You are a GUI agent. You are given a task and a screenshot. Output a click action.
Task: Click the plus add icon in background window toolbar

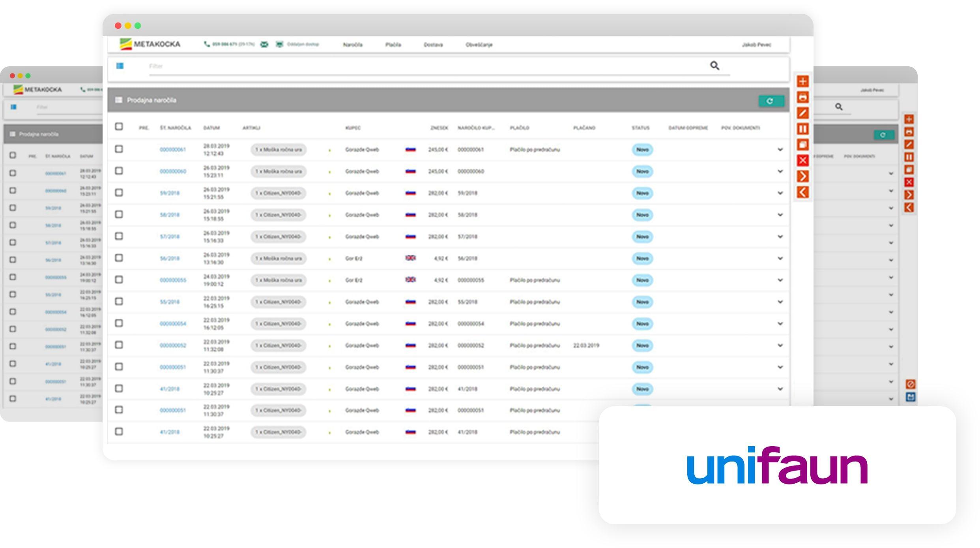(x=909, y=119)
